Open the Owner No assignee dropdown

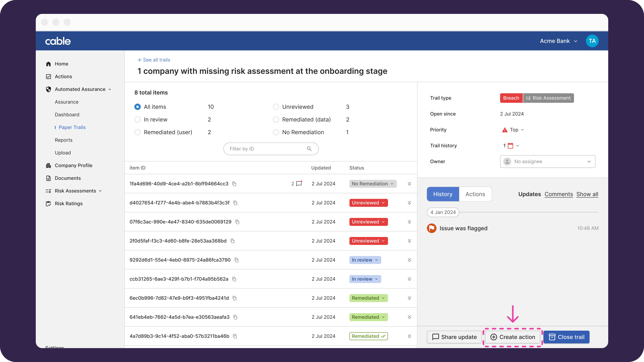point(548,162)
